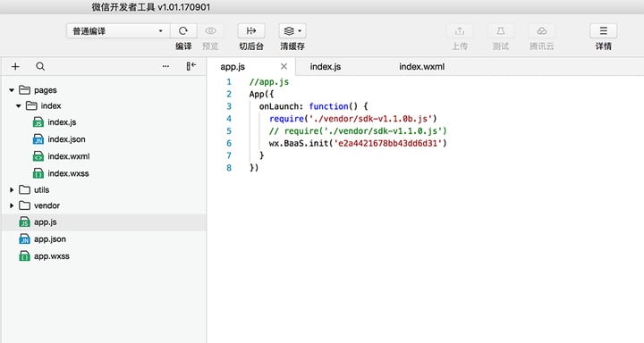Click the 上传 label
Image resolution: width=644 pixels, height=343 pixels.
click(460, 46)
